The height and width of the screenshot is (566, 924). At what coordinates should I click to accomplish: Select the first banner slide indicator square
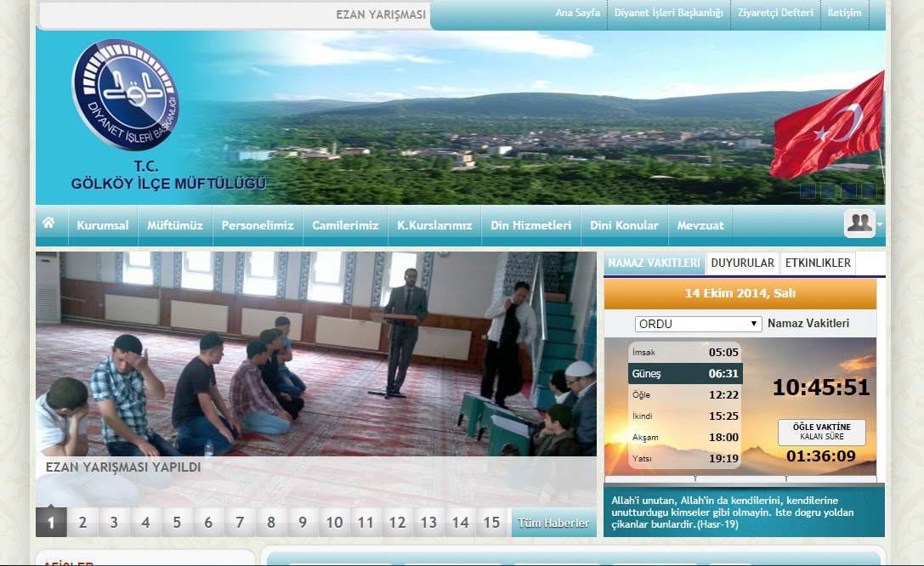pyautogui.click(x=808, y=191)
